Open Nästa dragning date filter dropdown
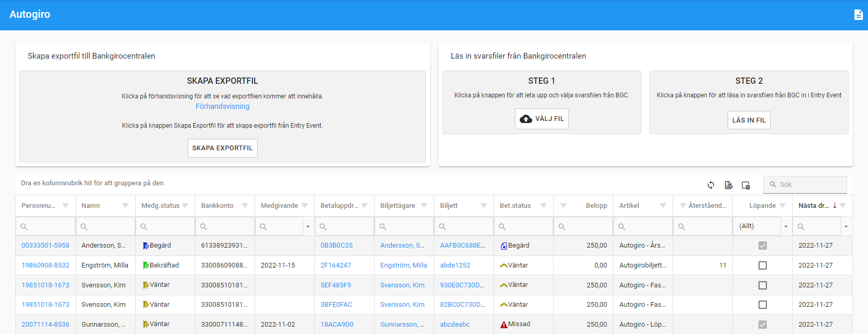The width and height of the screenshot is (868, 334). click(x=845, y=227)
